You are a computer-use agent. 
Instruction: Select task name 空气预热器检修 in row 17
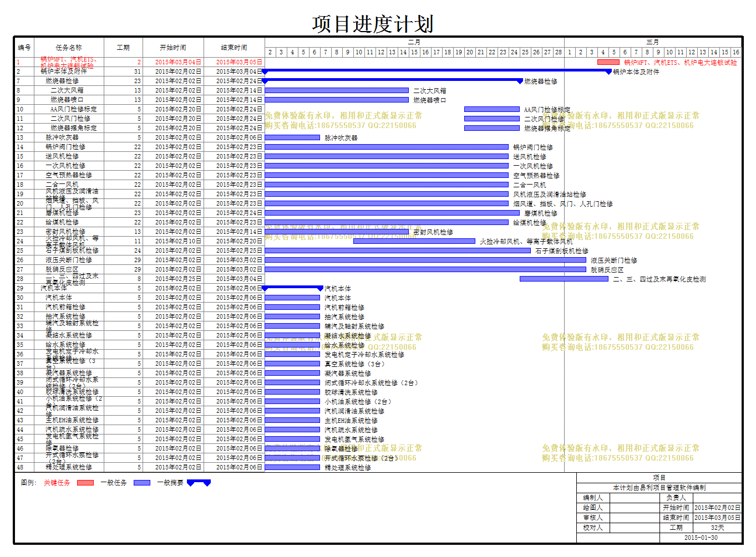click(x=69, y=175)
